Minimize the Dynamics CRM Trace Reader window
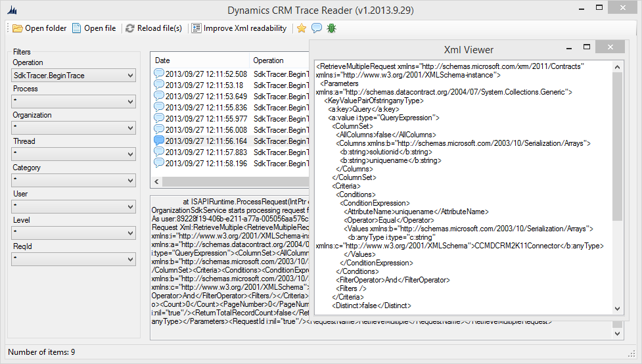 582,9
